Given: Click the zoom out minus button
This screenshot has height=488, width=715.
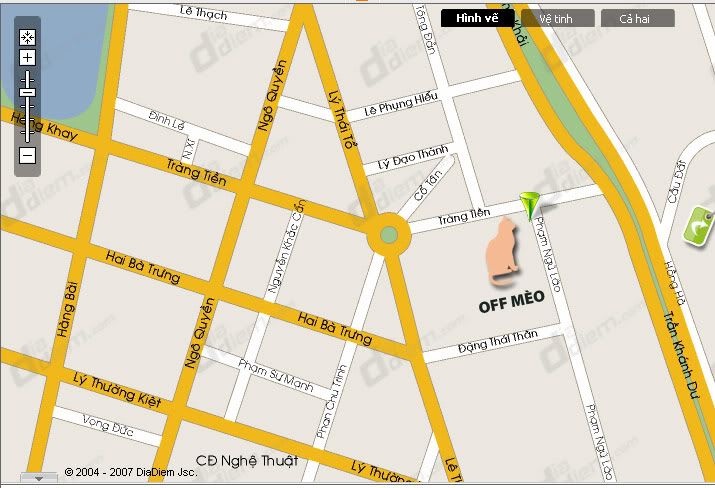Looking at the screenshot, I should pos(27,156).
